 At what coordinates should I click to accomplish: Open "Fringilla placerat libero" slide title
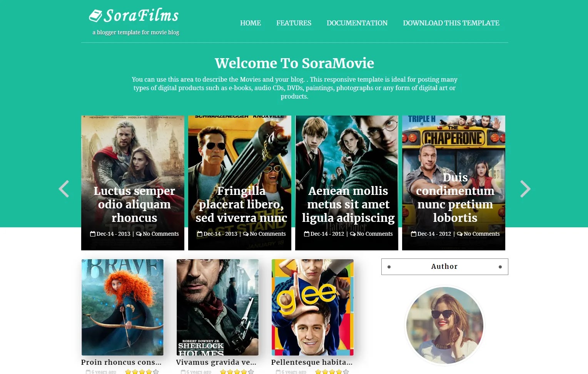pyautogui.click(x=241, y=204)
